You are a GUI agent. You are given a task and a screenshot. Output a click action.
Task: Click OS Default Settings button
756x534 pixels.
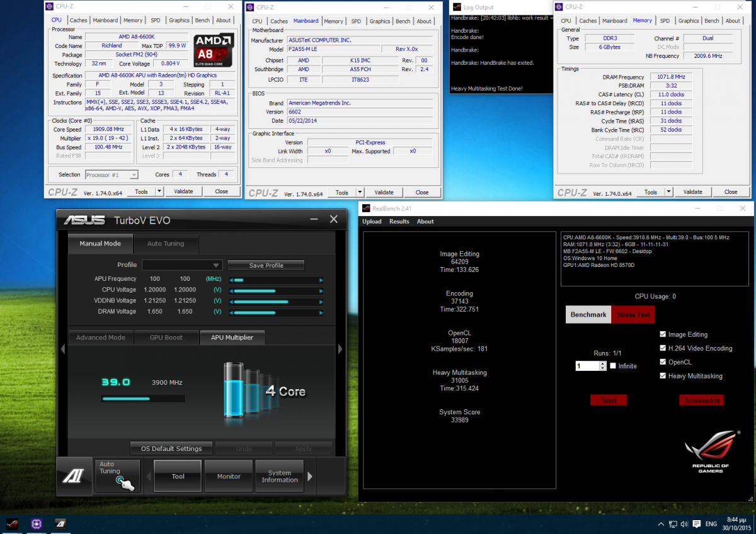pyautogui.click(x=171, y=448)
